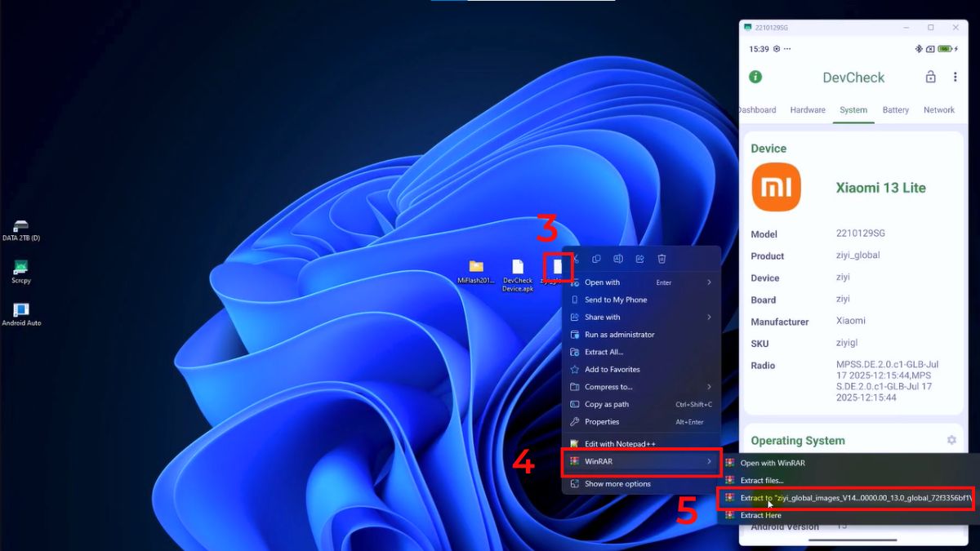Switch to the Battery tab
Viewport: 980px width, 551px height.
pyautogui.click(x=895, y=109)
